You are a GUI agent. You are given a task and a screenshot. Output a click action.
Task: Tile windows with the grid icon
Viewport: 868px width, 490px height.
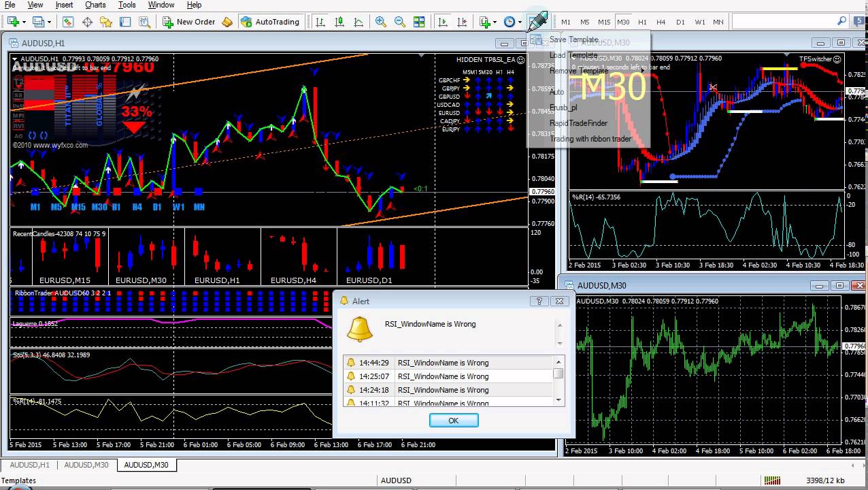[419, 22]
